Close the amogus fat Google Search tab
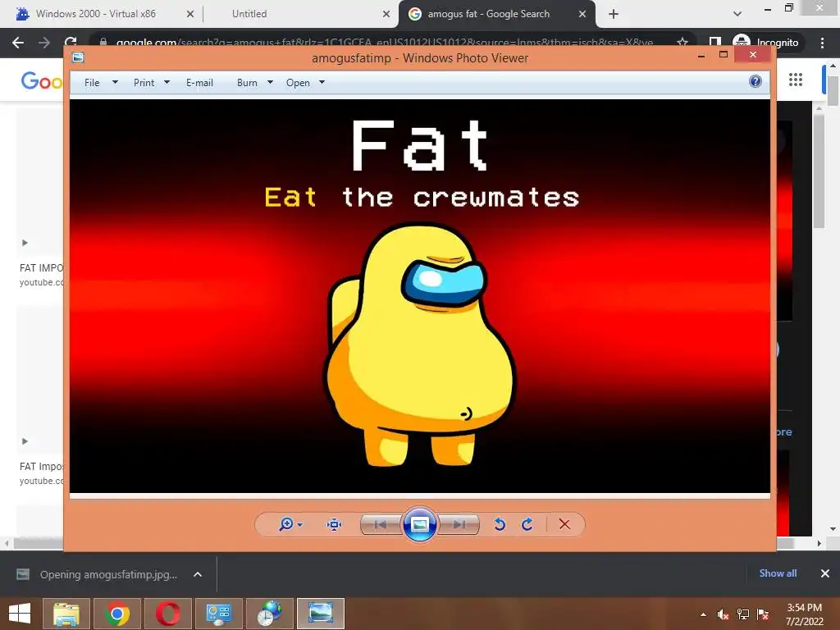The height and width of the screenshot is (630, 840). click(x=582, y=14)
